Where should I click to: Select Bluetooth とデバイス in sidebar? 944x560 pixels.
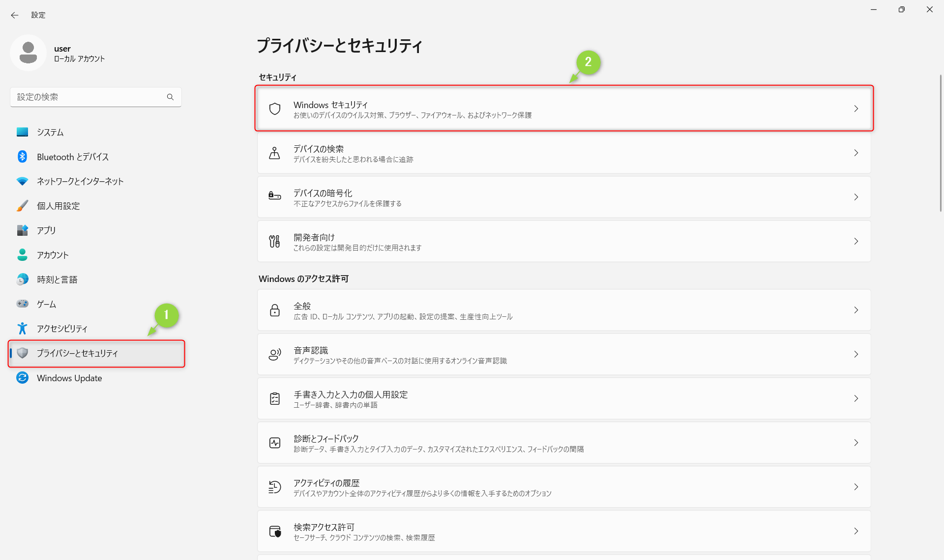click(73, 157)
